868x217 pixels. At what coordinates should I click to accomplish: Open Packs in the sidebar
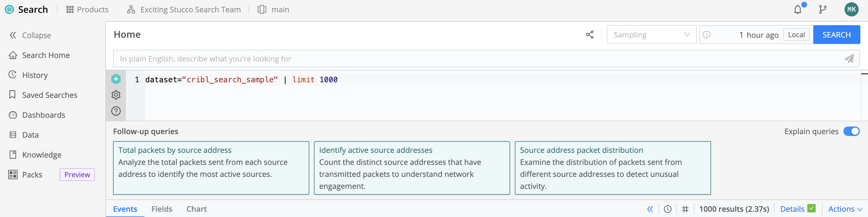point(25,175)
